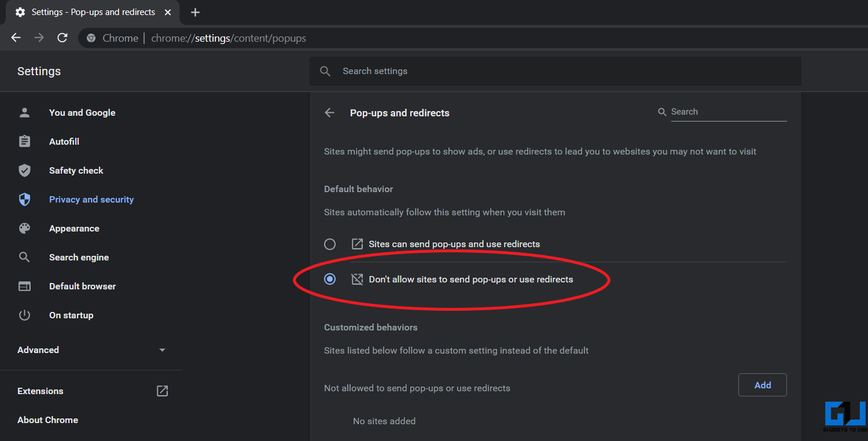Screen dimensions: 868x441
Task: Click the address bar URL text
Action: (229, 38)
